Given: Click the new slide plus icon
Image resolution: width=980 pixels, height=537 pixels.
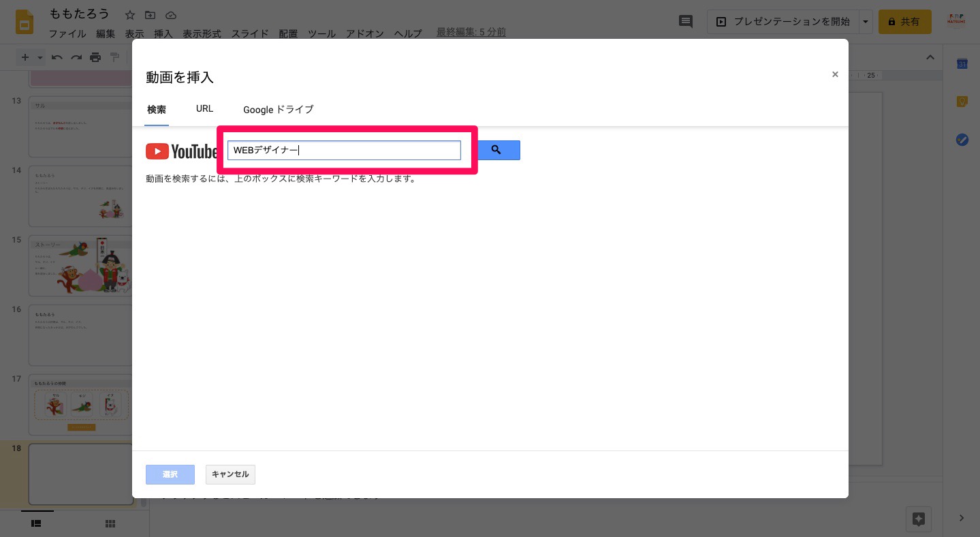Looking at the screenshot, I should point(25,57).
